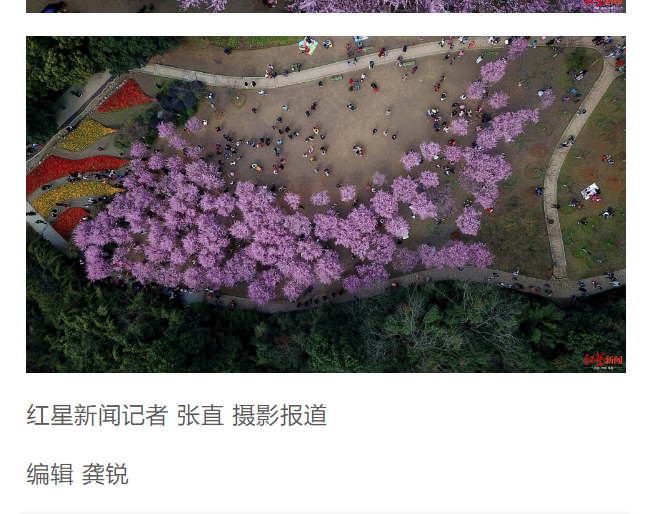Click the 编辑 label
This screenshot has height=514, width=658.
coord(50,474)
